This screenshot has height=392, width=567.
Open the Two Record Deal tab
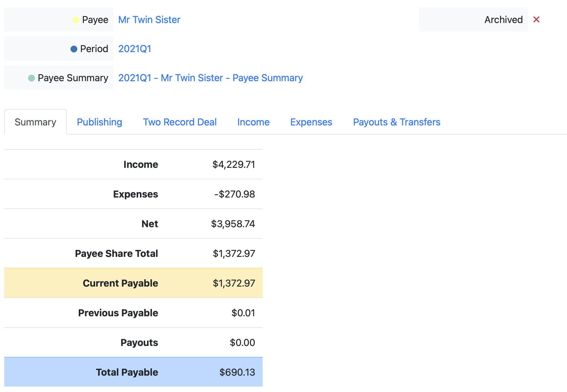(180, 122)
